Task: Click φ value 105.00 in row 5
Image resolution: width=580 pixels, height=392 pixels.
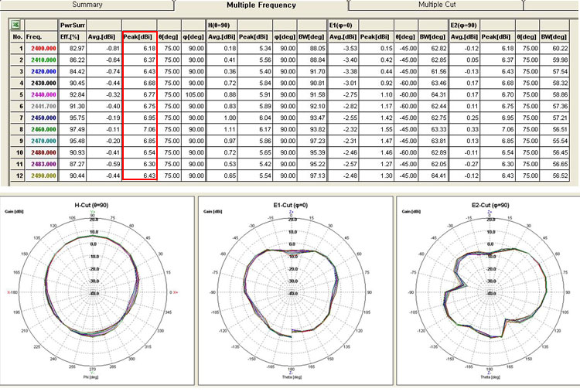Action: (193, 94)
